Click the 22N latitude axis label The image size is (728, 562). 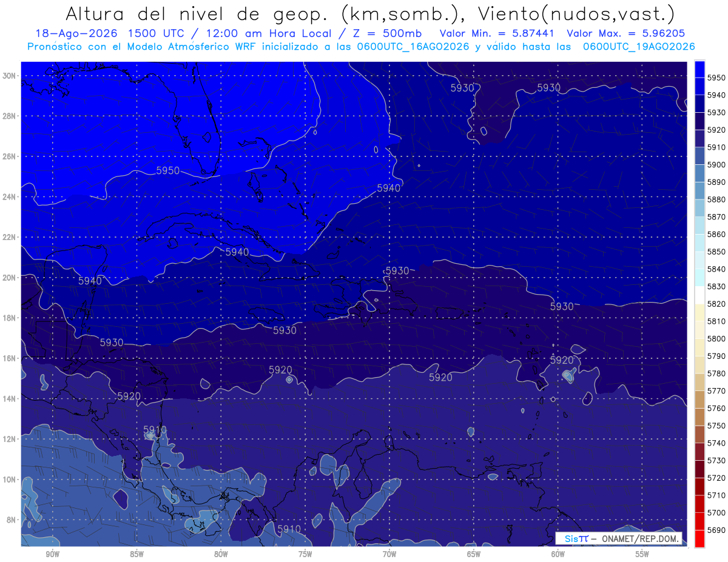[8, 237]
